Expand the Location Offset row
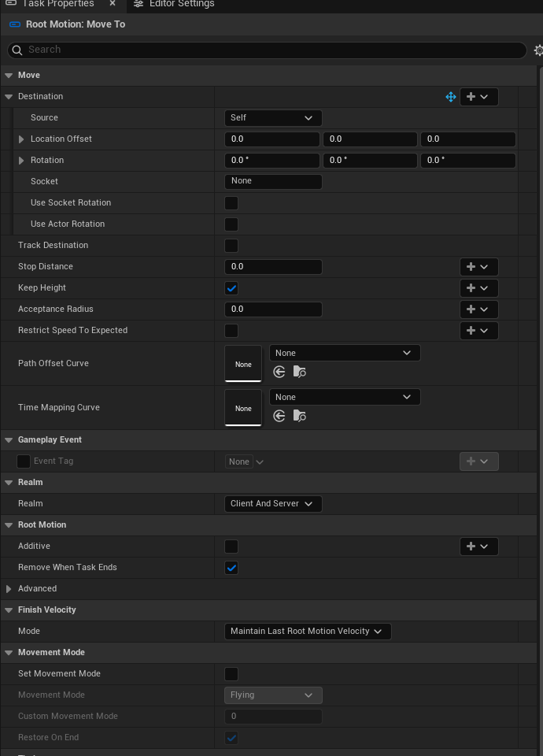The width and height of the screenshot is (543, 756). pos(21,139)
